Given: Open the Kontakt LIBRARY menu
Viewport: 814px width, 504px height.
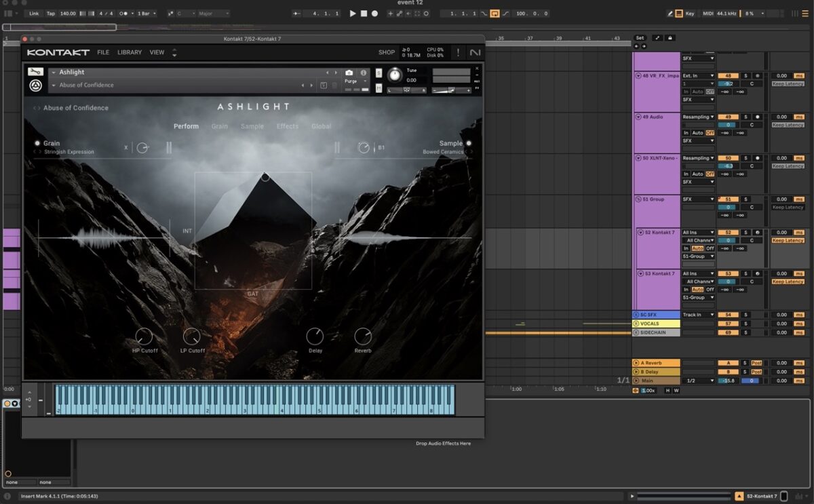Looking at the screenshot, I should point(130,52).
